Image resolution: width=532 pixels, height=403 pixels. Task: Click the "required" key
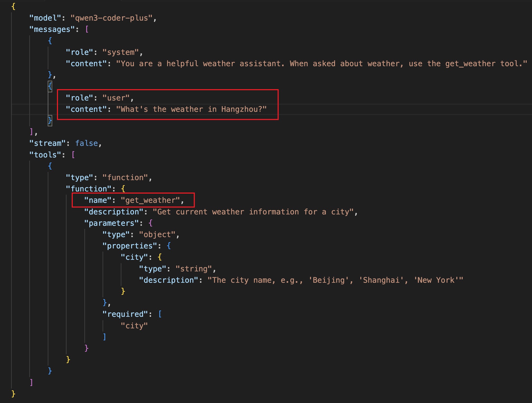pos(125,314)
